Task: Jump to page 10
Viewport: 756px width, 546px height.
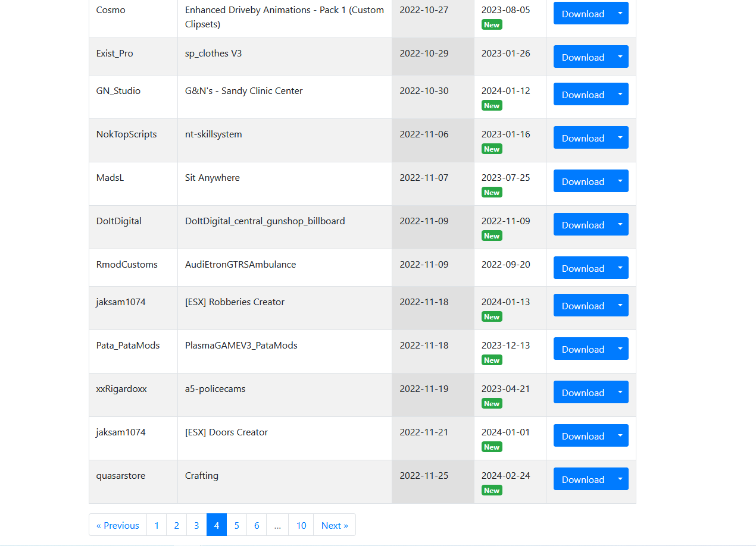Action: (x=301, y=525)
